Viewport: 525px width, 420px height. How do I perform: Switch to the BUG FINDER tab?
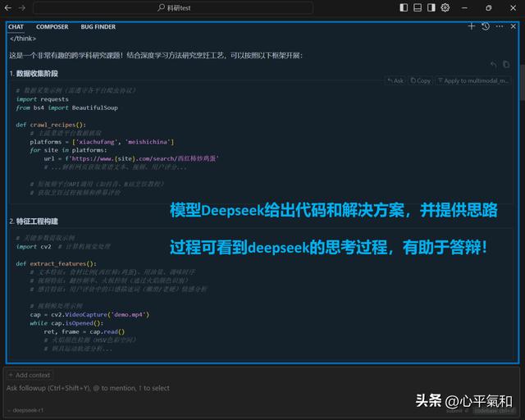[x=98, y=27]
